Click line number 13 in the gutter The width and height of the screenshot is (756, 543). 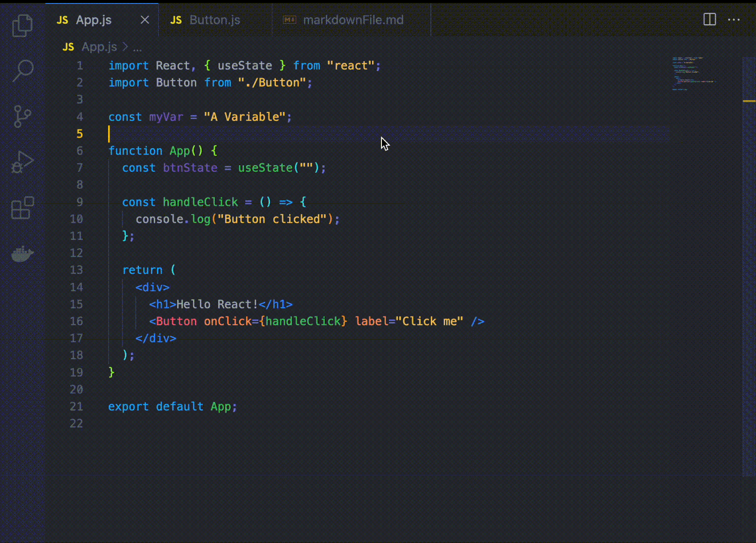[x=76, y=270]
